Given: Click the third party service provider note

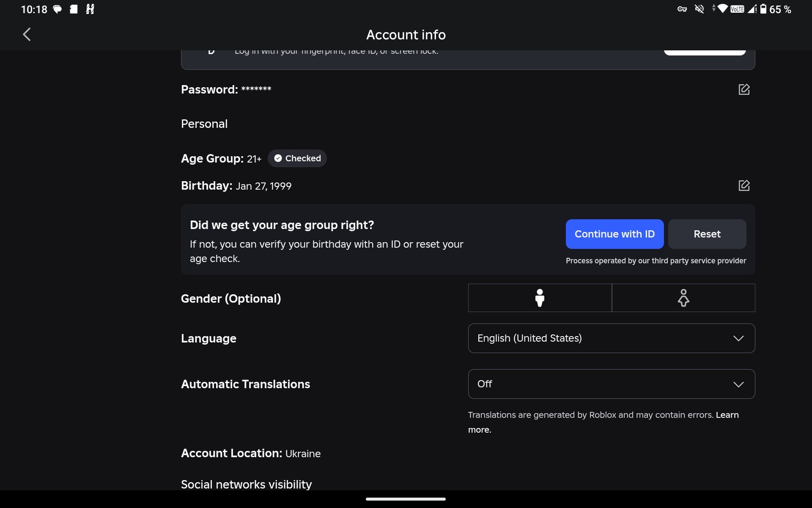Looking at the screenshot, I should pos(656,261).
